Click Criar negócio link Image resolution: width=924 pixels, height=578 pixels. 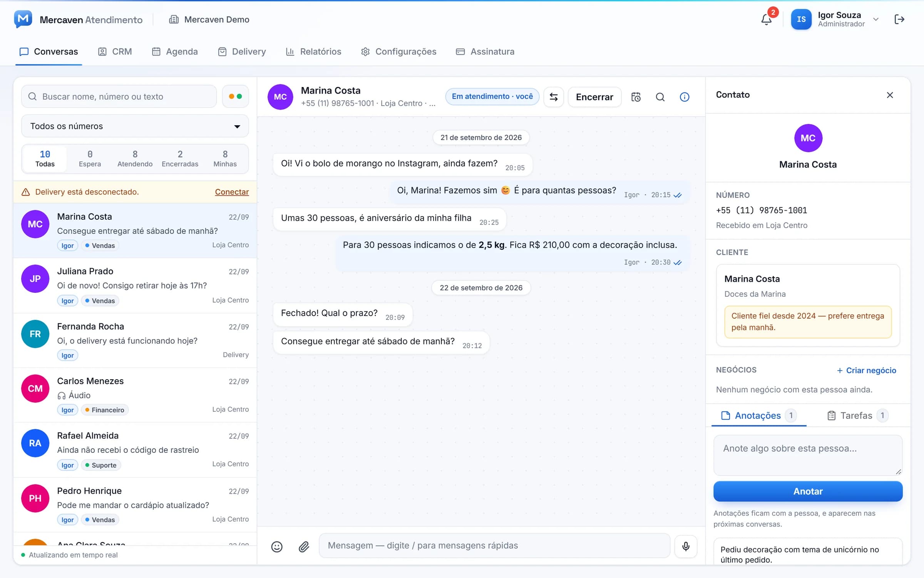(x=866, y=370)
